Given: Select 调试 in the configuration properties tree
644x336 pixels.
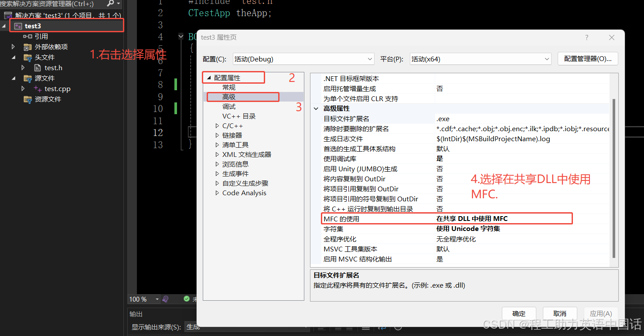Looking at the screenshot, I should (x=228, y=106).
